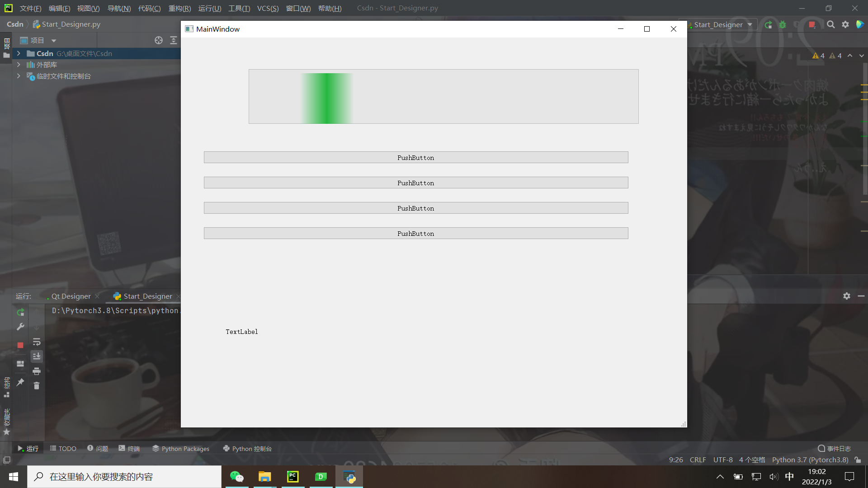
Task: Click the print icon in run panel
Action: click(37, 371)
